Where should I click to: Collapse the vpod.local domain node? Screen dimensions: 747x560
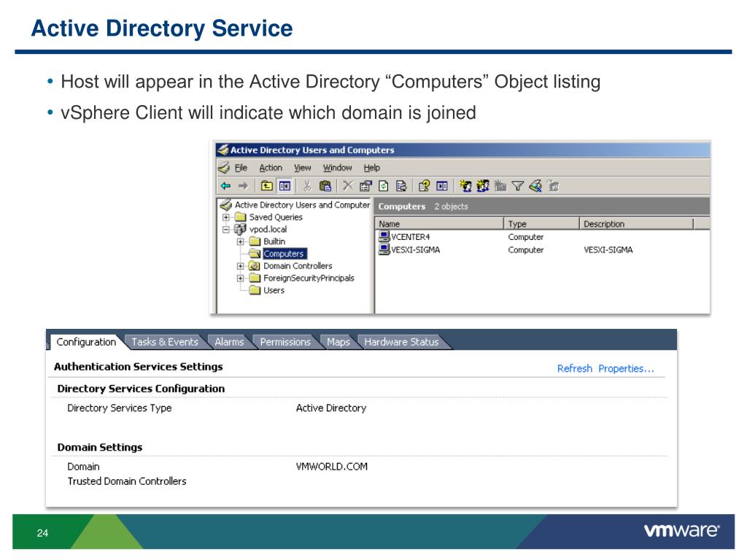226,230
